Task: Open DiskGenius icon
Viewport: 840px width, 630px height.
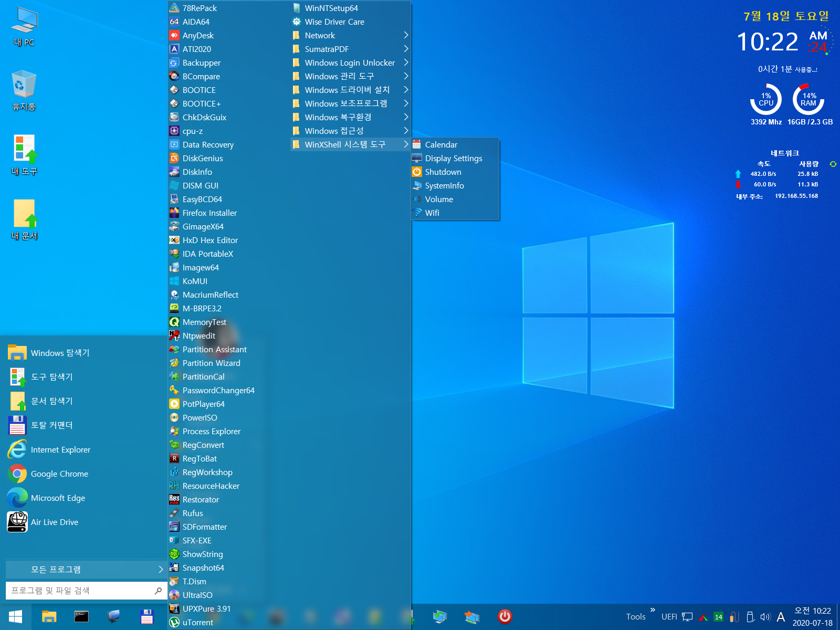Action: [174, 158]
